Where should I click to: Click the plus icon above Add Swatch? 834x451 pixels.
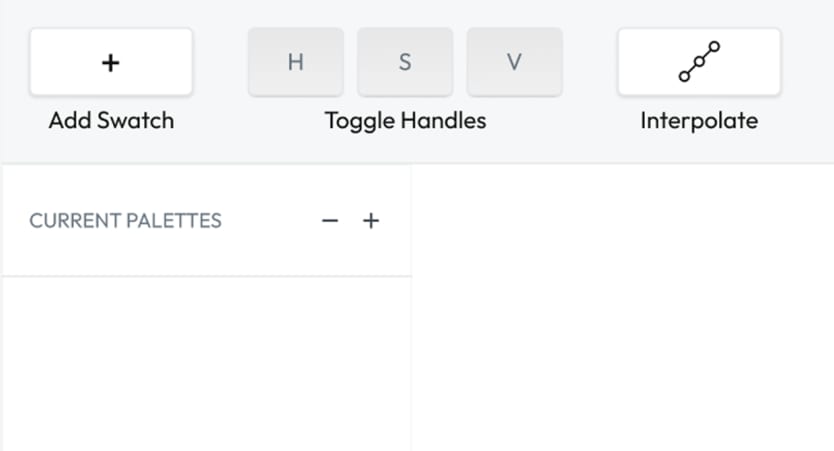[x=111, y=63]
